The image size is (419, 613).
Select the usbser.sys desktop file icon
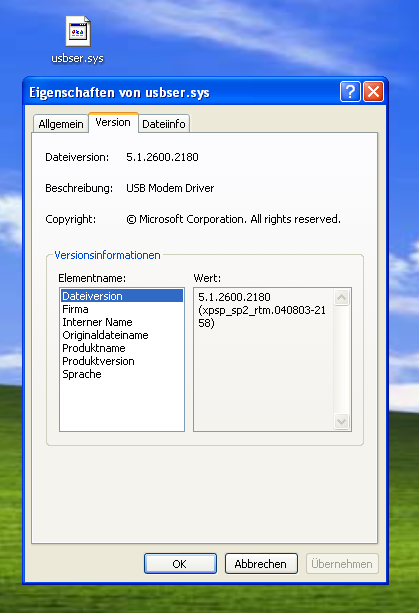pyautogui.click(x=78, y=32)
